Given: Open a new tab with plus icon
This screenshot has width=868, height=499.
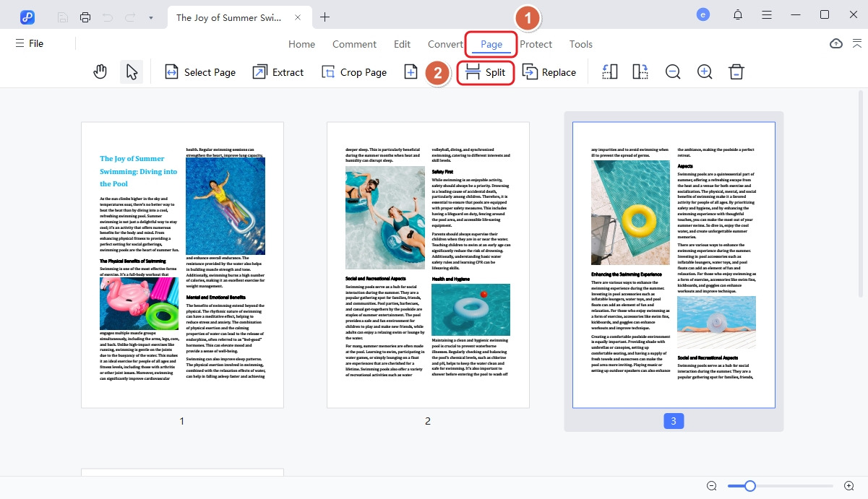Looking at the screenshot, I should (325, 17).
